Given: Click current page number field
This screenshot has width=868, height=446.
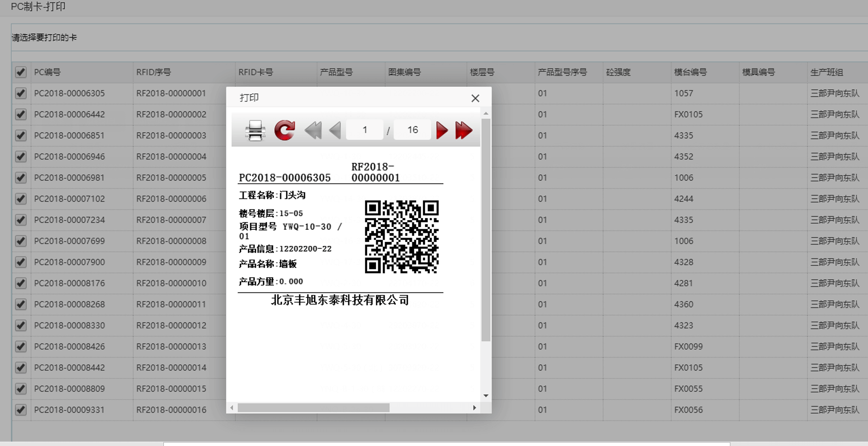Looking at the screenshot, I should pyautogui.click(x=365, y=130).
